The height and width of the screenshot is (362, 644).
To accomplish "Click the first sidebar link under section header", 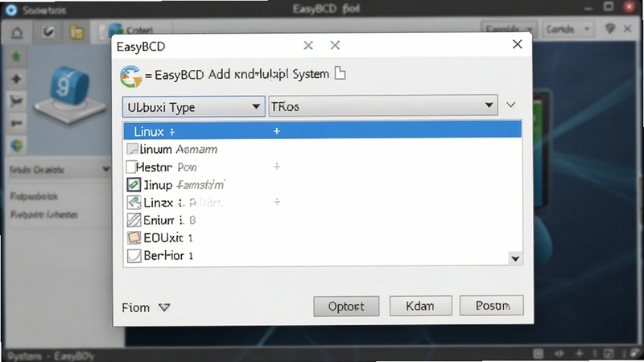I will pos(34,196).
